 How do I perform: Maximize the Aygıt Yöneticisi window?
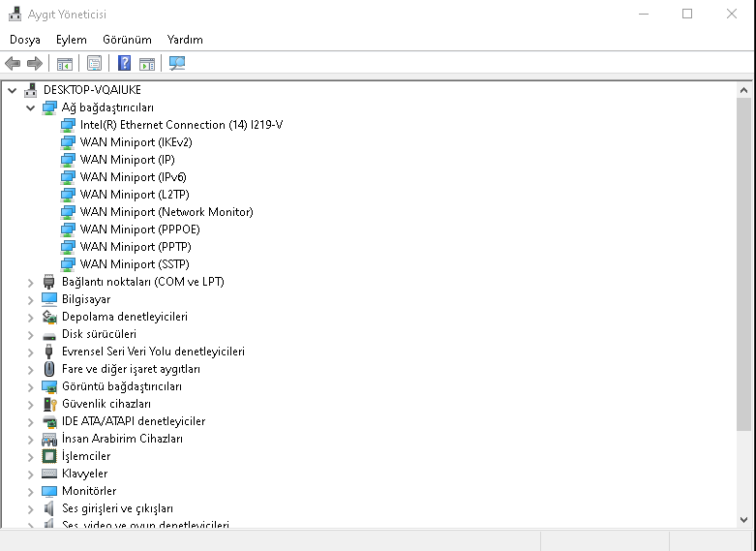point(687,14)
